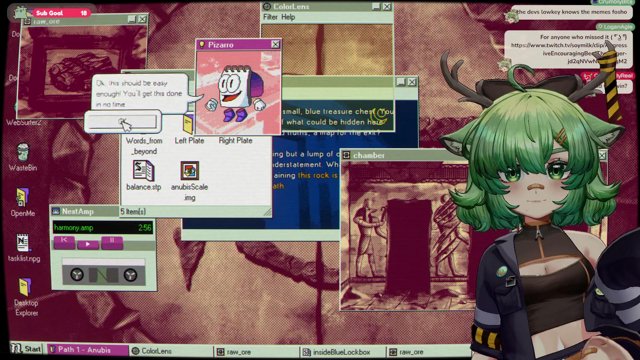The width and height of the screenshot is (640, 360).
Task: Click the left cassette reel in NeatAmp
Action: [77, 275]
